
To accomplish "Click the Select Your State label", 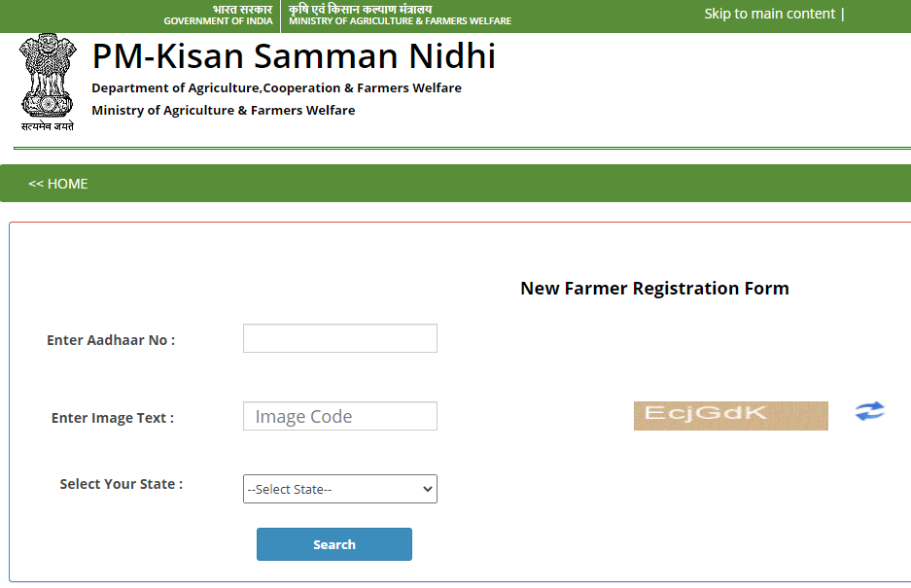I will point(121,484).
